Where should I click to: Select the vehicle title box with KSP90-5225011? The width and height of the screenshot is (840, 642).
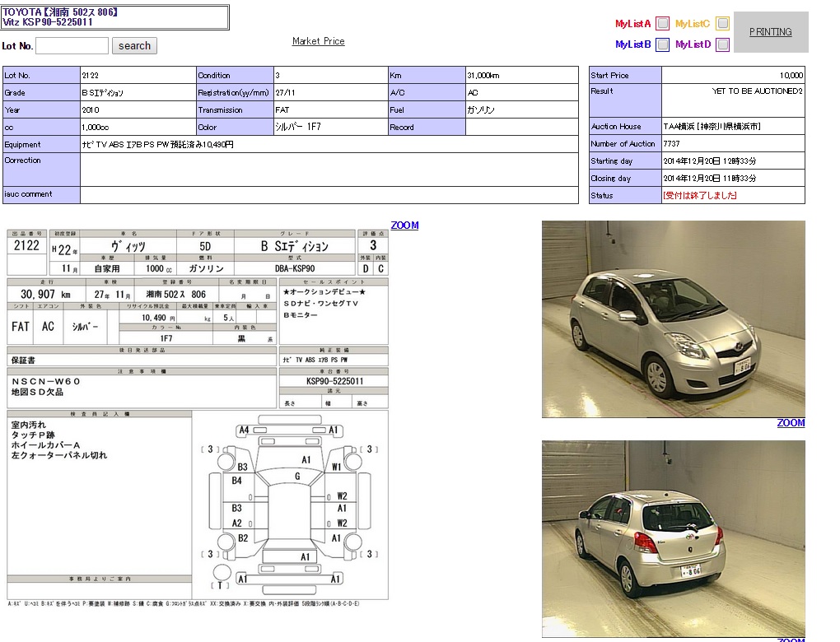tap(115, 17)
